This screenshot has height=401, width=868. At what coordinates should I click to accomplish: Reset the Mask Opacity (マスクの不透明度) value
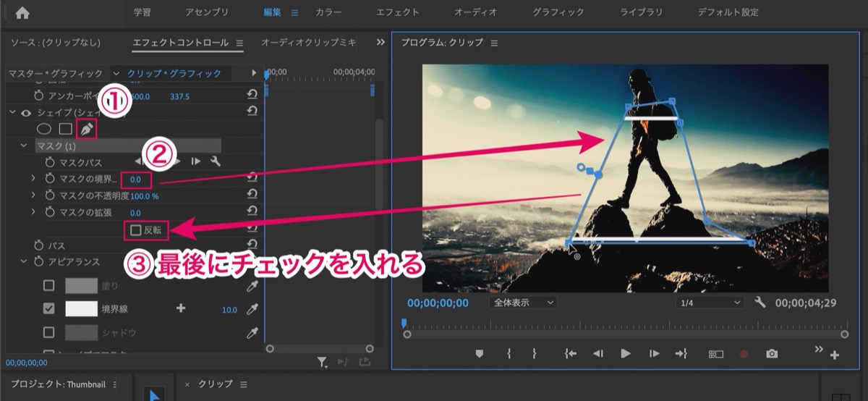click(252, 195)
